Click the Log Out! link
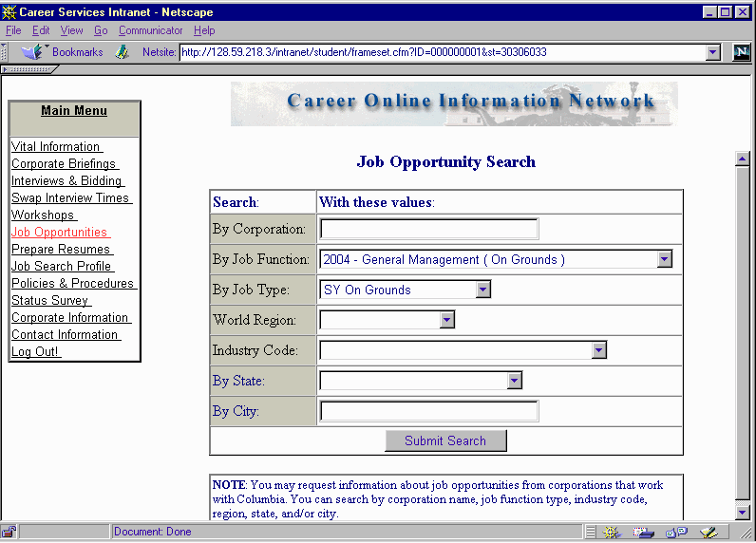The width and height of the screenshot is (756, 543). click(x=36, y=351)
